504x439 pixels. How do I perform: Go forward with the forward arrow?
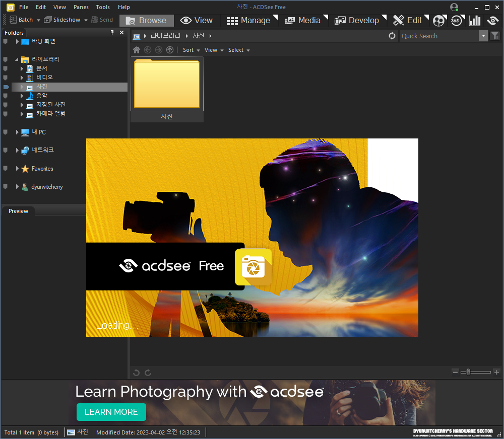click(x=158, y=50)
